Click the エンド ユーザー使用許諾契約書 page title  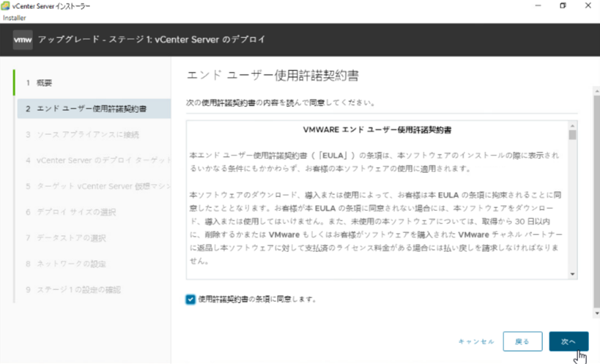pyautogui.click(x=273, y=75)
